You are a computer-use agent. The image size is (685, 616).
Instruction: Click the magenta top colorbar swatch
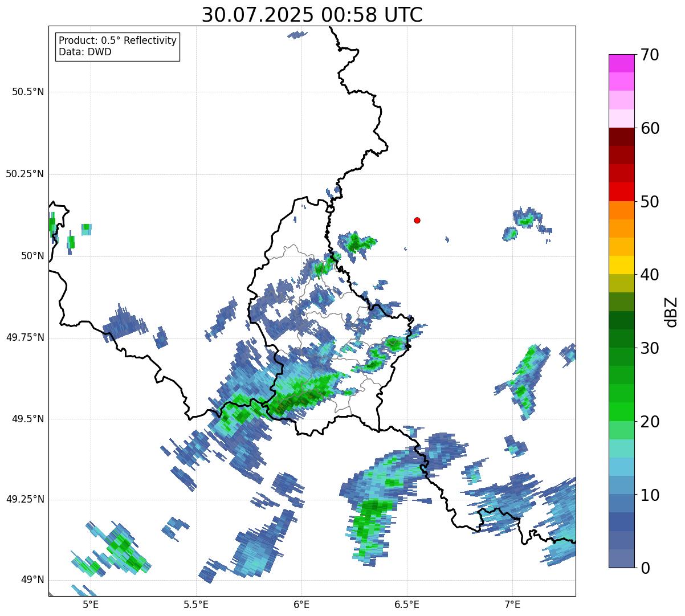621,63
